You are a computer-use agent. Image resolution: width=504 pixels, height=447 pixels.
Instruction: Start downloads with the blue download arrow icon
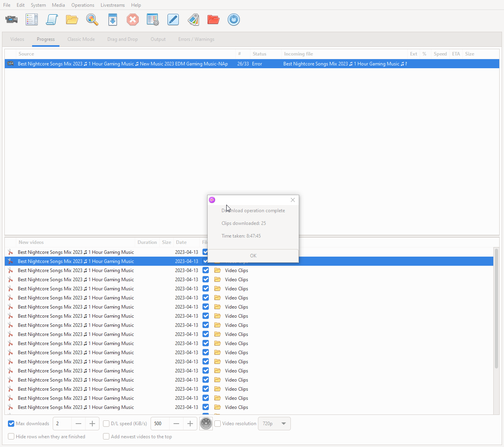click(113, 19)
